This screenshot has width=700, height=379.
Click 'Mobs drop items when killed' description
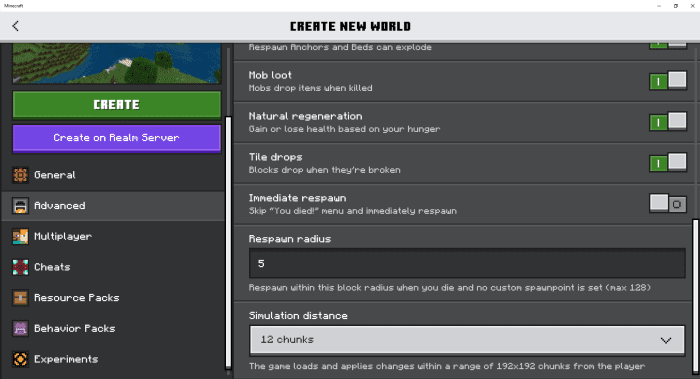[x=310, y=88]
